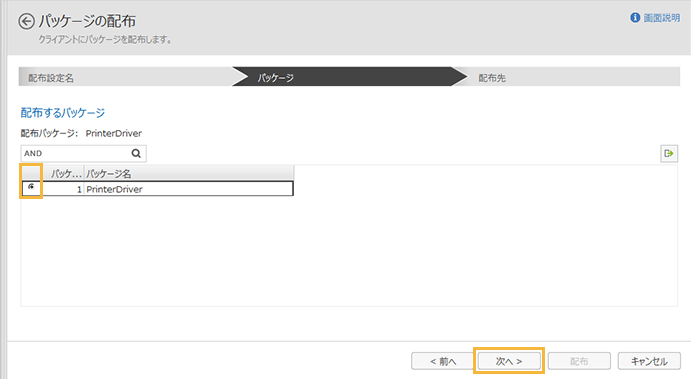
Task: Select the PrinterDriver row radio button
Action: pyautogui.click(x=31, y=187)
